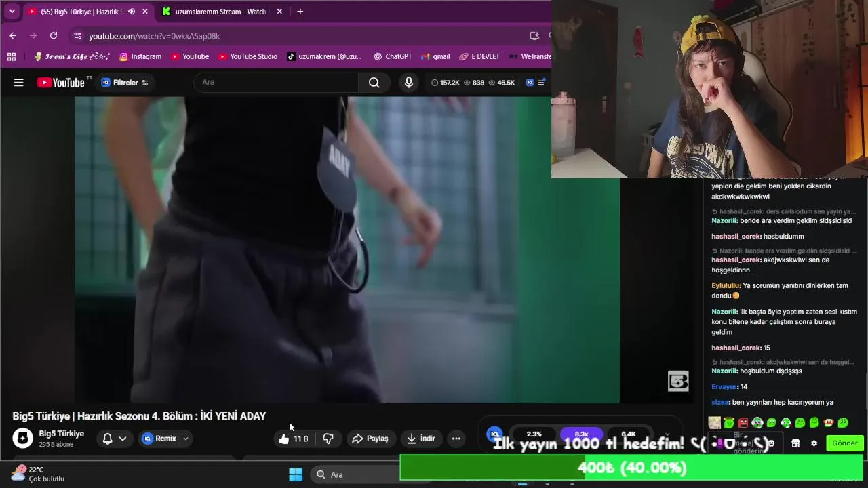Open the Irem's Life bookmark

click(72, 56)
